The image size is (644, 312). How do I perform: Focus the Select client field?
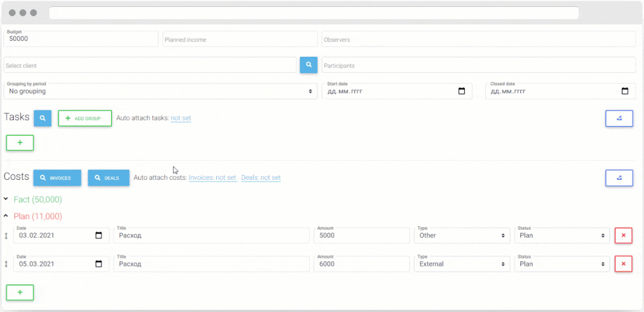pyautogui.click(x=150, y=65)
